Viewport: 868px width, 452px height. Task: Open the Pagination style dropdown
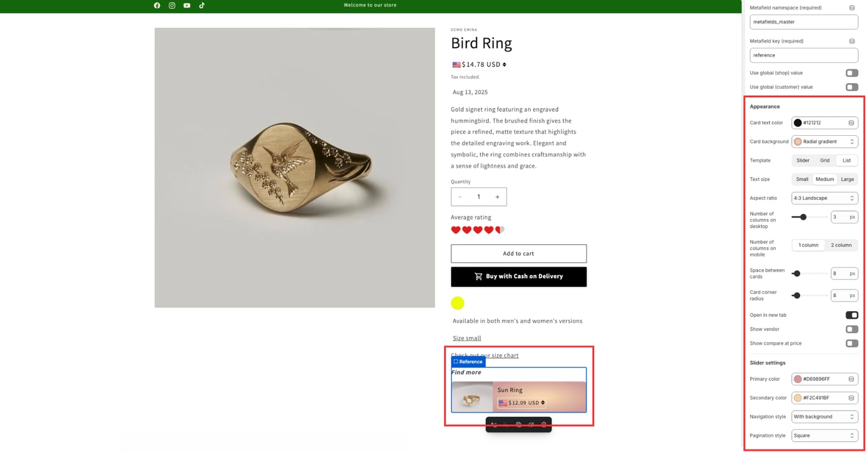[825, 435]
